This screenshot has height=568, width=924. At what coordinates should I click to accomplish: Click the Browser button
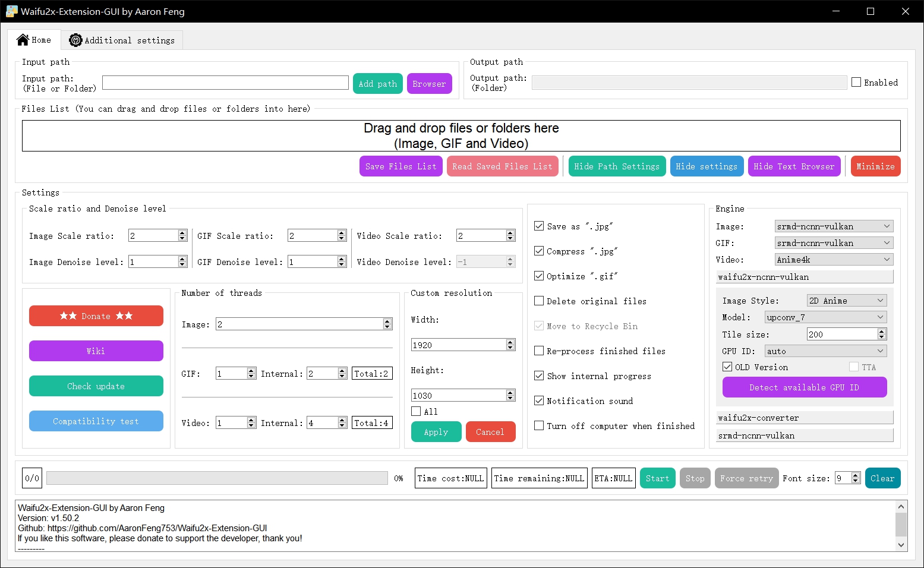tap(429, 84)
